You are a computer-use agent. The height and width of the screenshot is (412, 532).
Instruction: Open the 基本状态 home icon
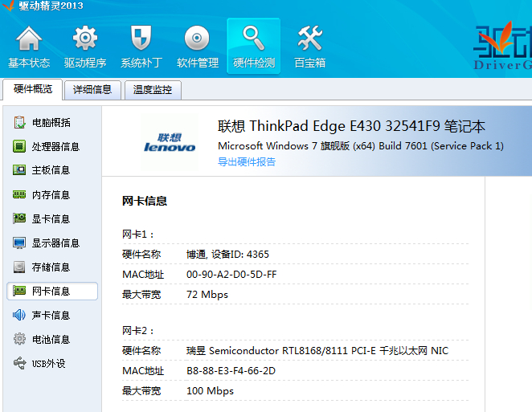coord(29,39)
